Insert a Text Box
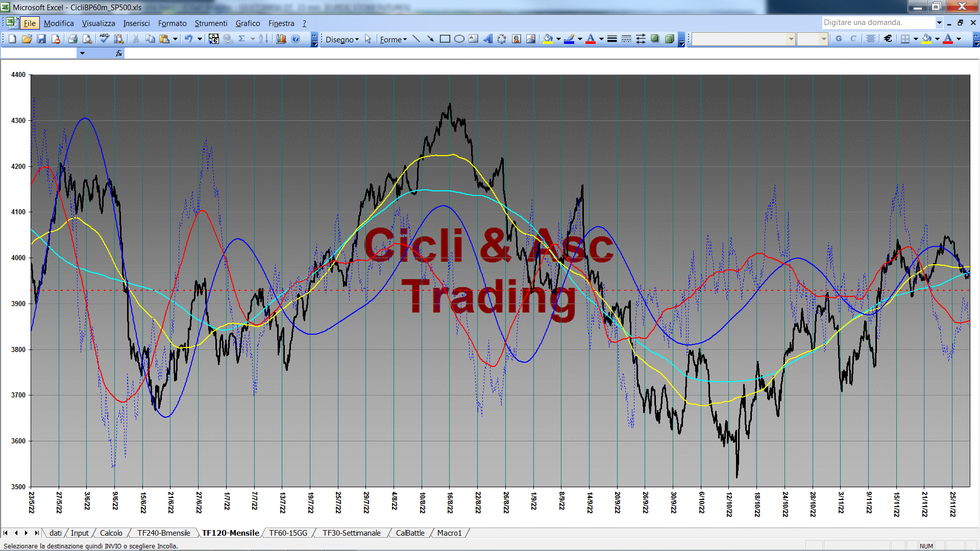This screenshot has height=551, width=980. [474, 39]
